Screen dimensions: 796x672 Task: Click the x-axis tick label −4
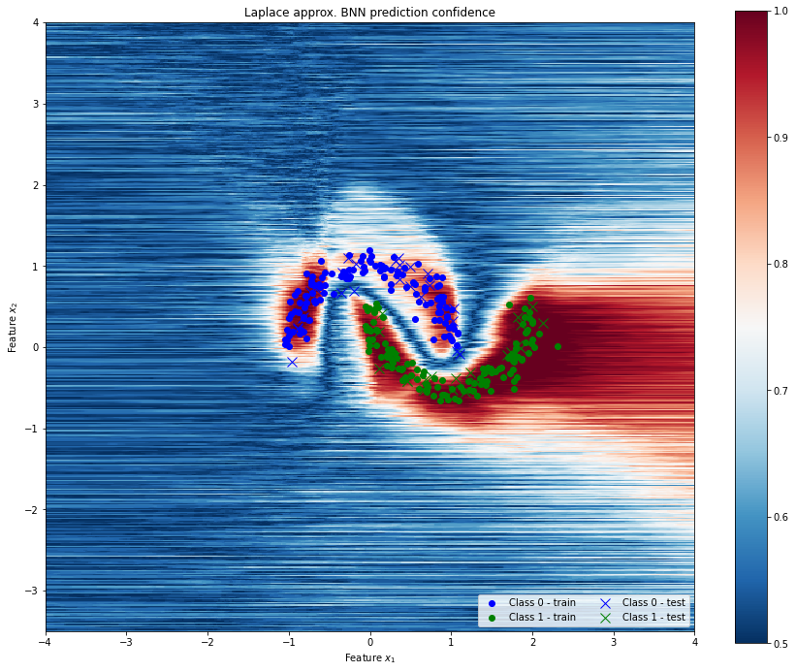[x=46, y=642]
